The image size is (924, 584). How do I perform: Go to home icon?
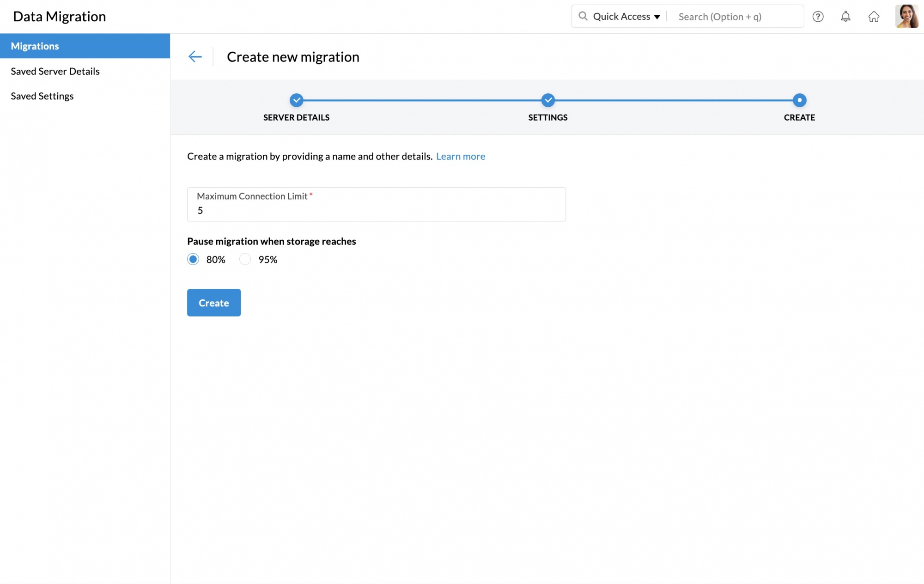874,17
